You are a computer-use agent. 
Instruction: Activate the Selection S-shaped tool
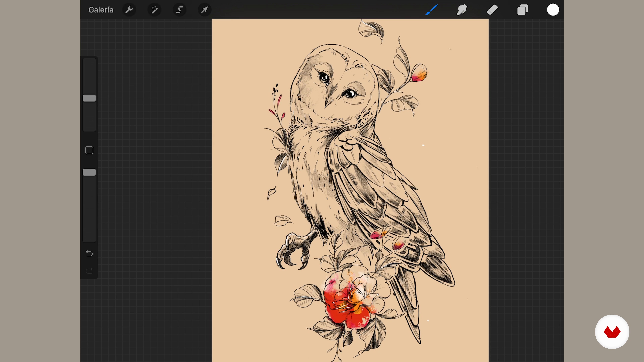click(x=179, y=10)
